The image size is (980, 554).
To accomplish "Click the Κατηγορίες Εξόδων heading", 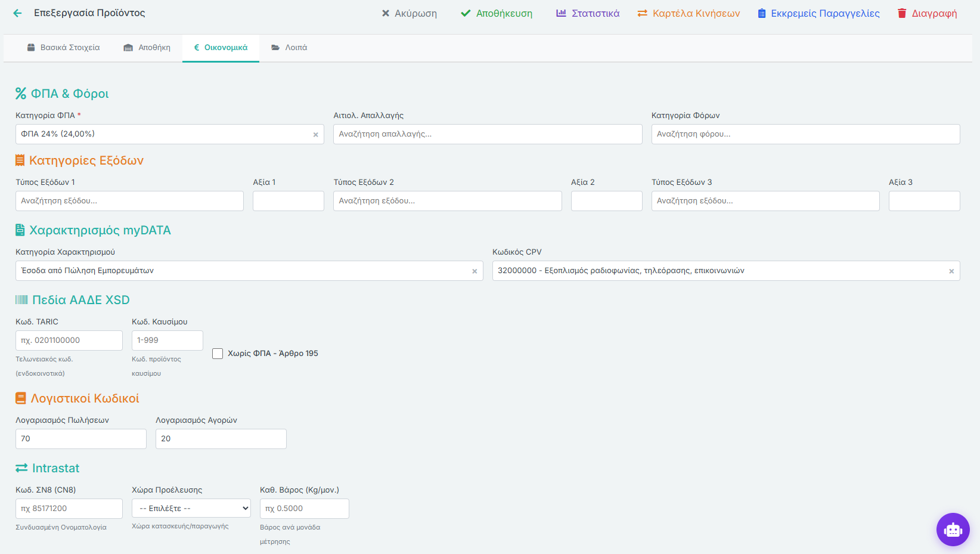I will [79, 160].
